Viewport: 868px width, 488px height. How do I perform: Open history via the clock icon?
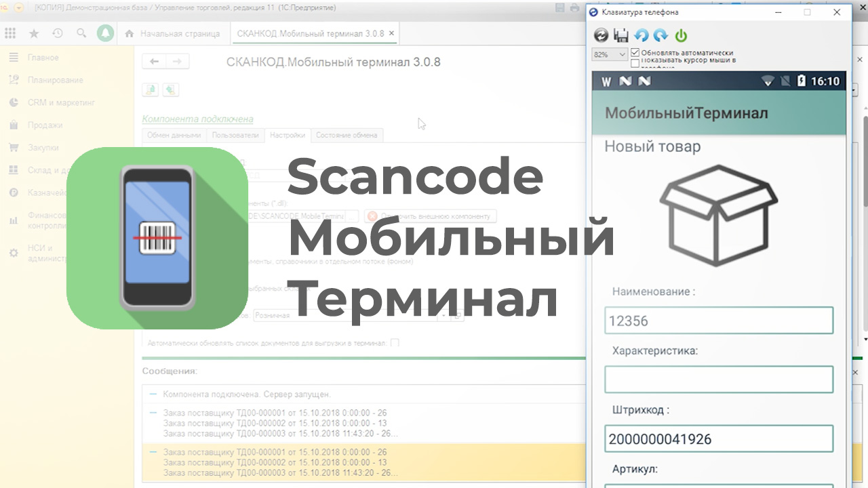pyautogui.click(x=58, y=33)
